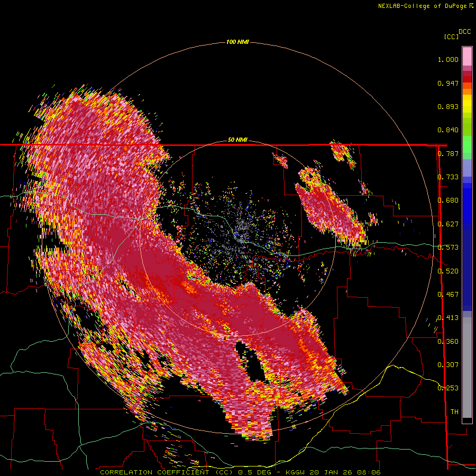Click the KGGW station ID in the caption
The height and width of the screenshot is (476, 476).
point(296,472)
